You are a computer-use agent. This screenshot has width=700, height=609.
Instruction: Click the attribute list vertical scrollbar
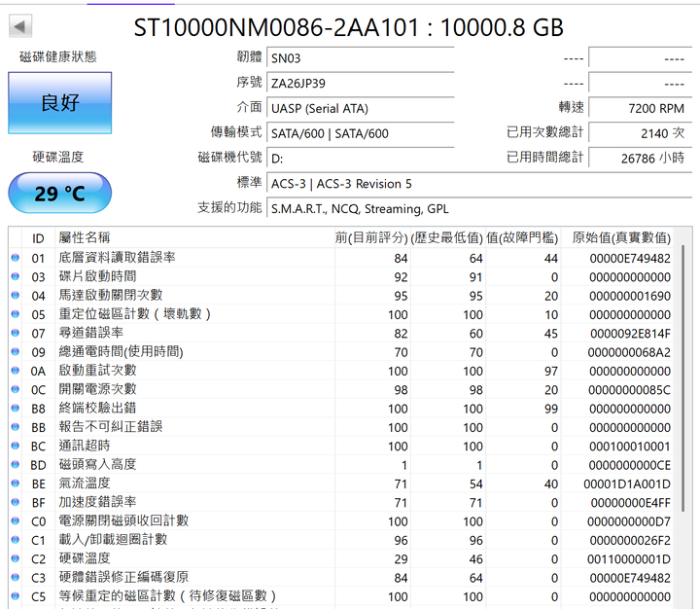pos(682,378)
